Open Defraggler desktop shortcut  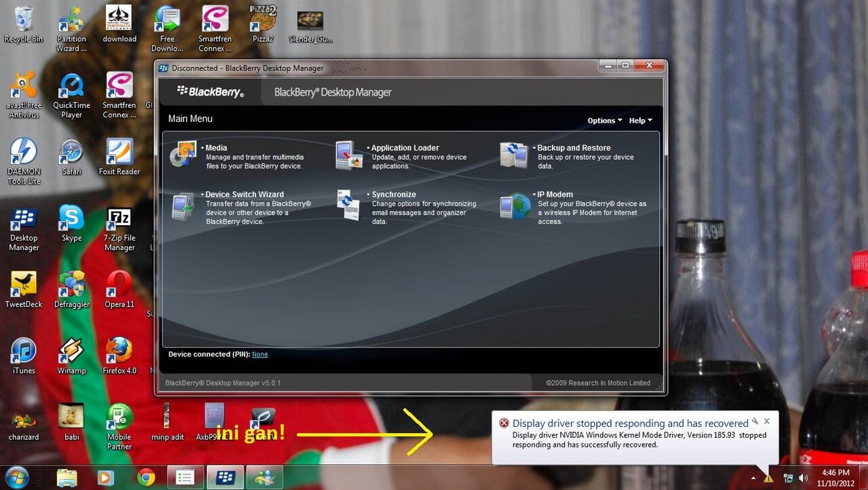(x=71, y=290)
